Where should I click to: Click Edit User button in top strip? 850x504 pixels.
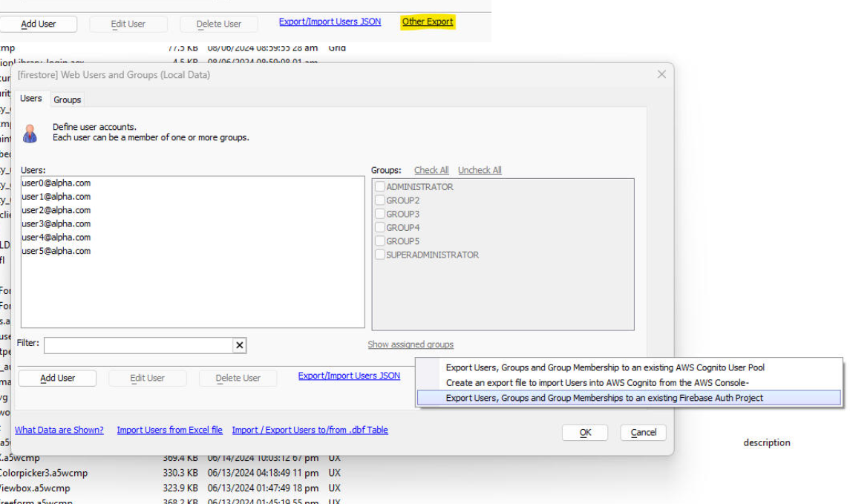(128, 24)
